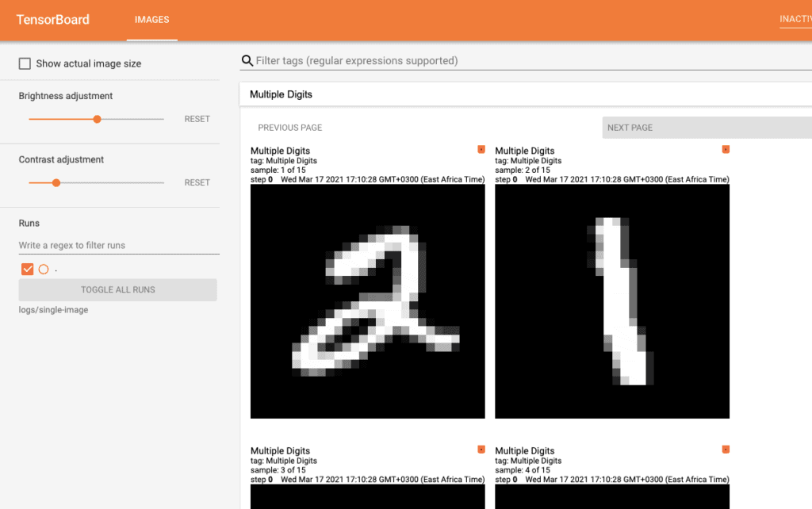Collapse the Multiple Digits tag section header

(x=525, y=94)
